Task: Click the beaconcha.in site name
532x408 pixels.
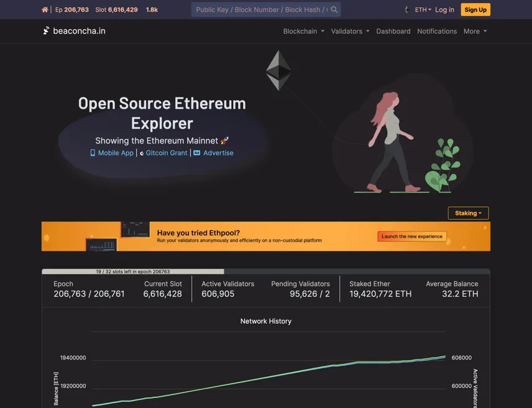Action: (x=79, y=31)
